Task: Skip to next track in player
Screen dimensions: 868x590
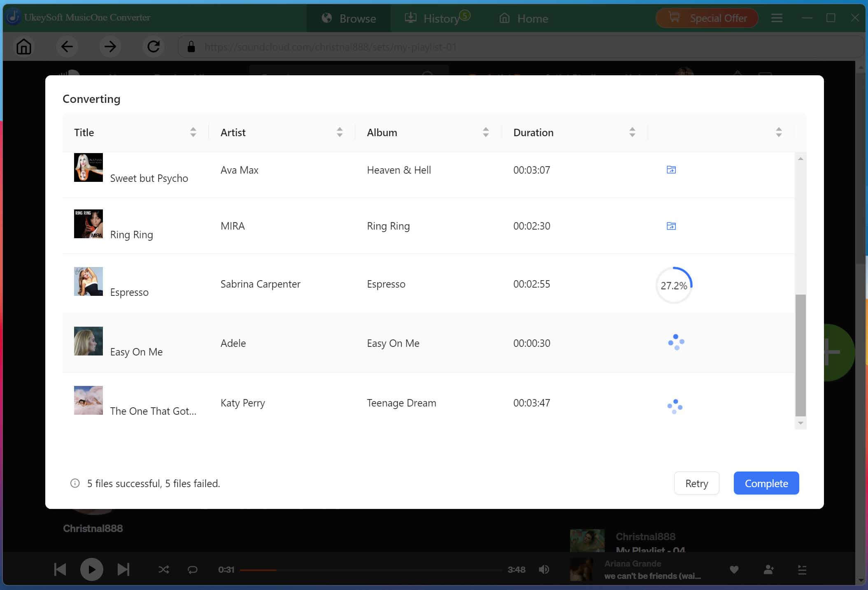Action: coord(123,569)
